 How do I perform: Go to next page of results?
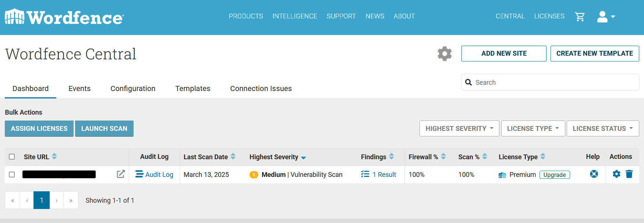click(x=56, y=200)
